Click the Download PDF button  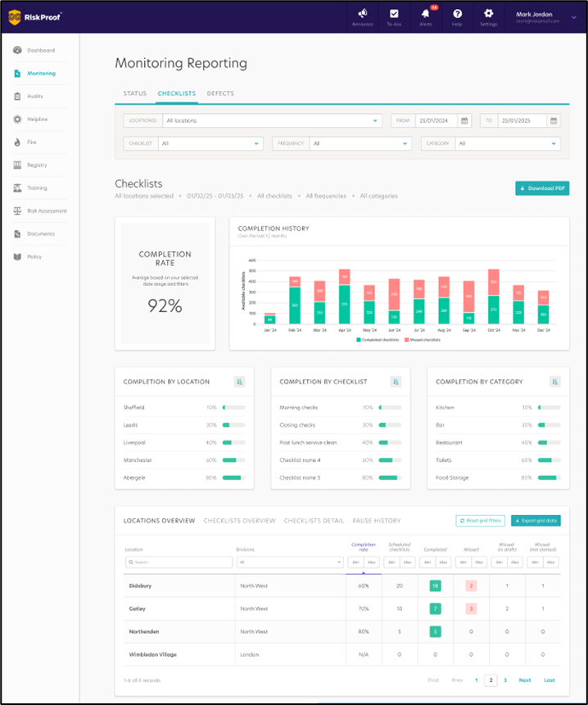(x=542, y=188)
